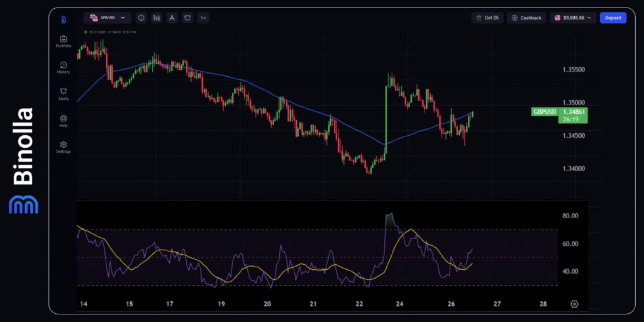Viewport: 644px width, 322px height.
Task: Click the blue Deposit button
Action: click(613, 18)
